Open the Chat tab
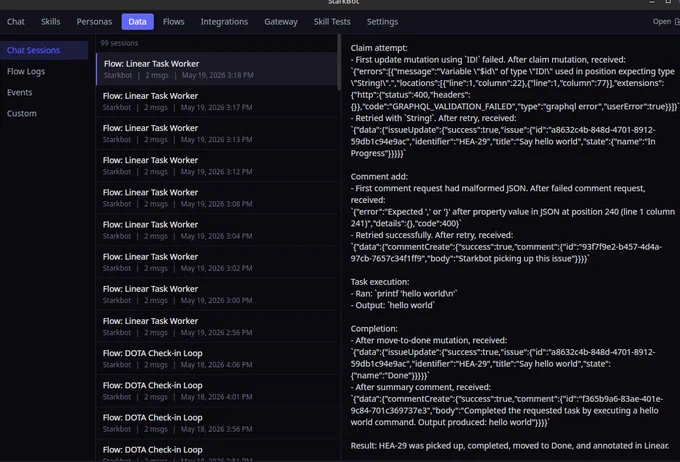 click(16, 22)
